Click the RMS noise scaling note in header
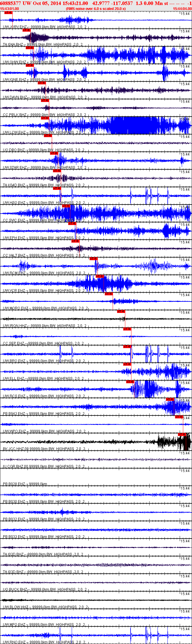The width and height of the screenshot is (192, 644). pos(96,9)
